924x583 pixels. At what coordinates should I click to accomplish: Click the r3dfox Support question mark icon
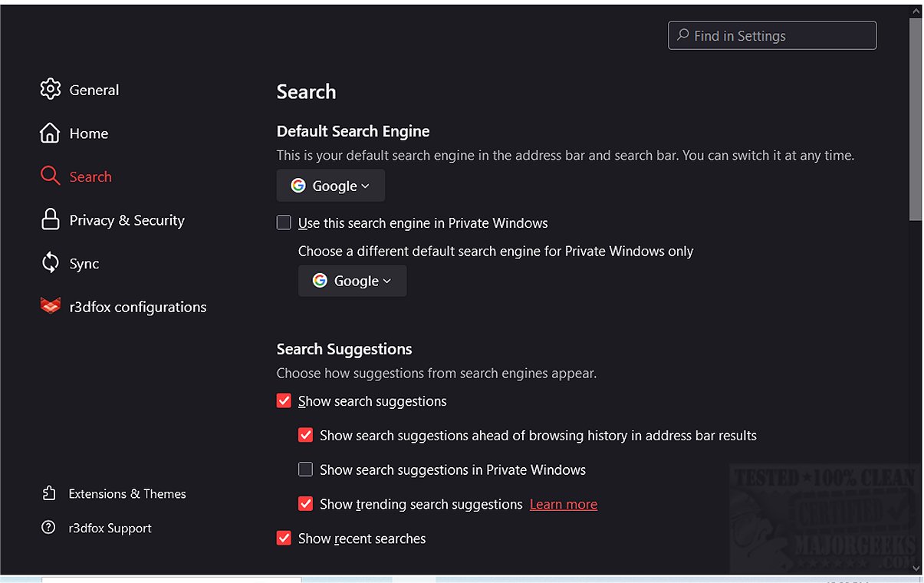tap(49, 528)
